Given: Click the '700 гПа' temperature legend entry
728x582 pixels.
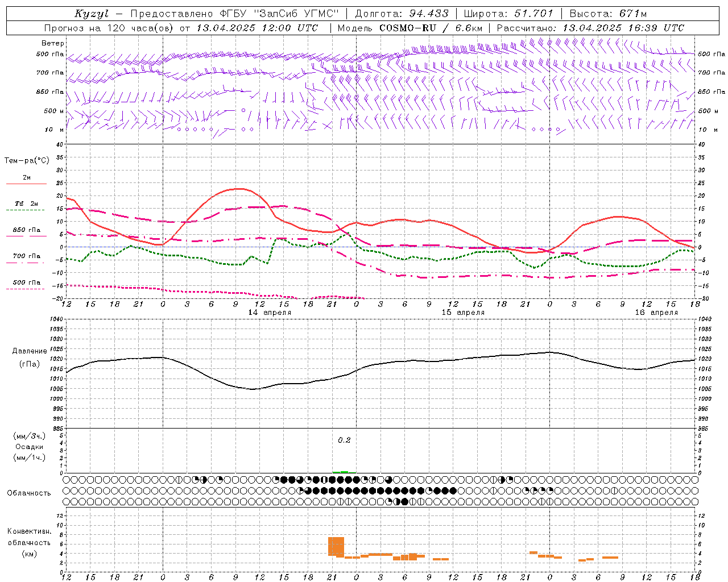Looking at the screenshot, I should click(x=27, y=256).
